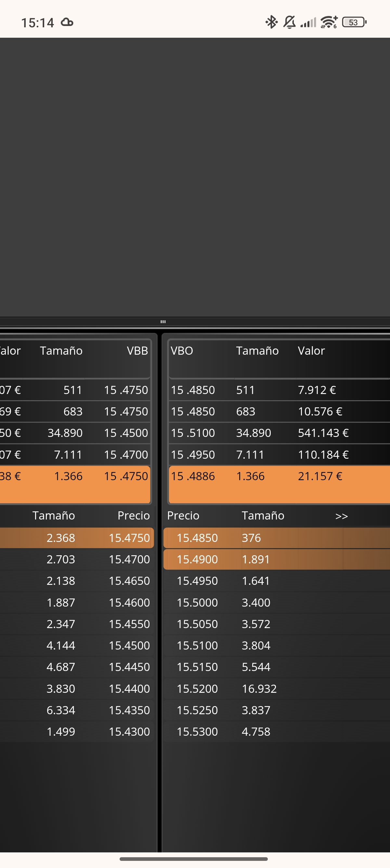Tap the mobile signal strength icon
Image resolution: width=390 pixels, height=868 pixels.
(x=308, y=22)
